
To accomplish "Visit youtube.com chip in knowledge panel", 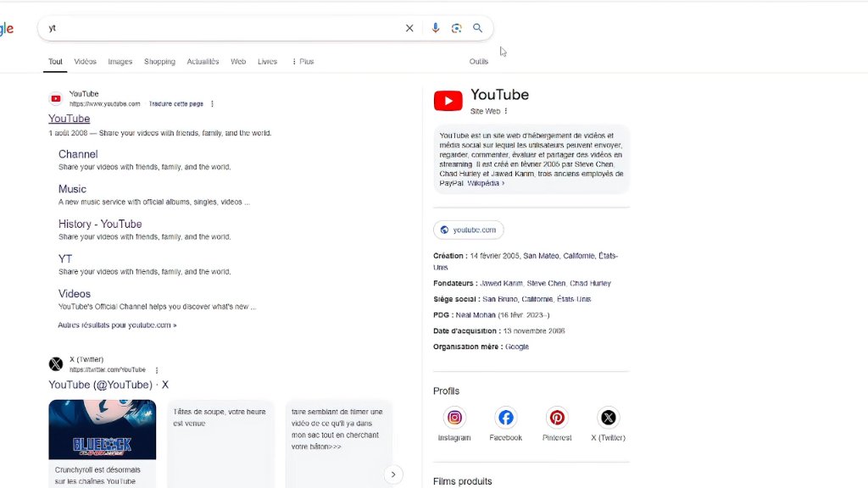I will pyautogui.click(x=468, y=230).
